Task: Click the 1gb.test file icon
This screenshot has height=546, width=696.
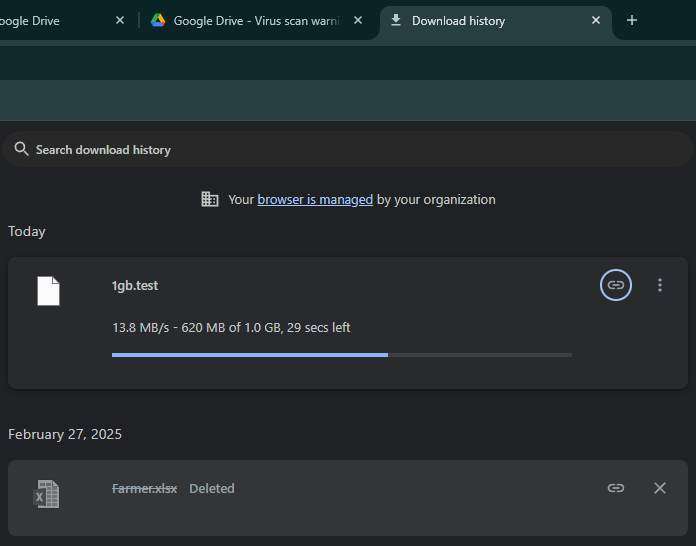Action: click(x=48, y=290)
